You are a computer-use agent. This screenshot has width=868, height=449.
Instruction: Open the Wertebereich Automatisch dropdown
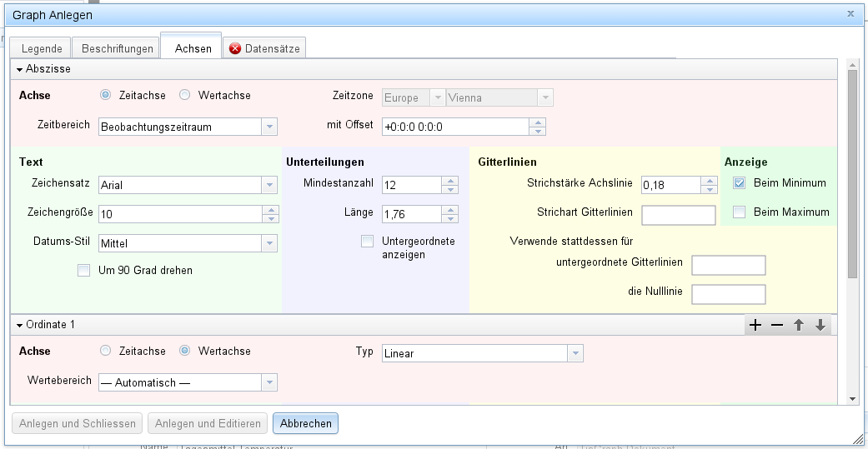[269, 382]
